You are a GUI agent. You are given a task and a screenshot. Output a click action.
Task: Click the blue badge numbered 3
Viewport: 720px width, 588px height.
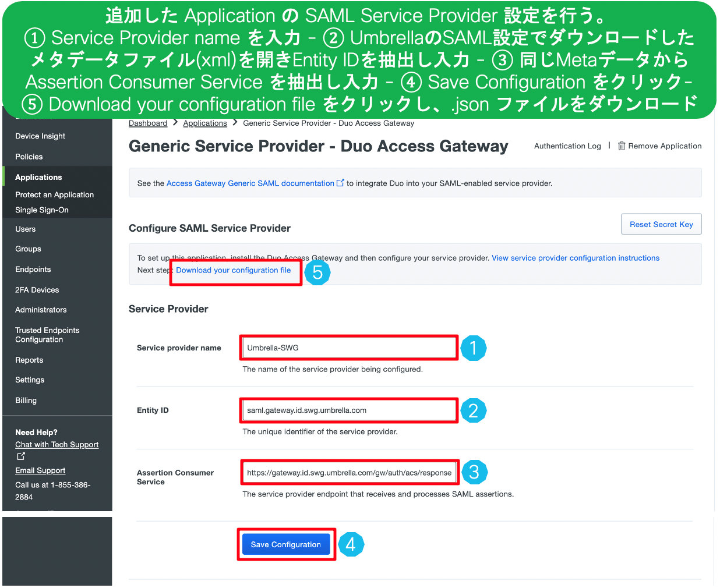[475, 472]
